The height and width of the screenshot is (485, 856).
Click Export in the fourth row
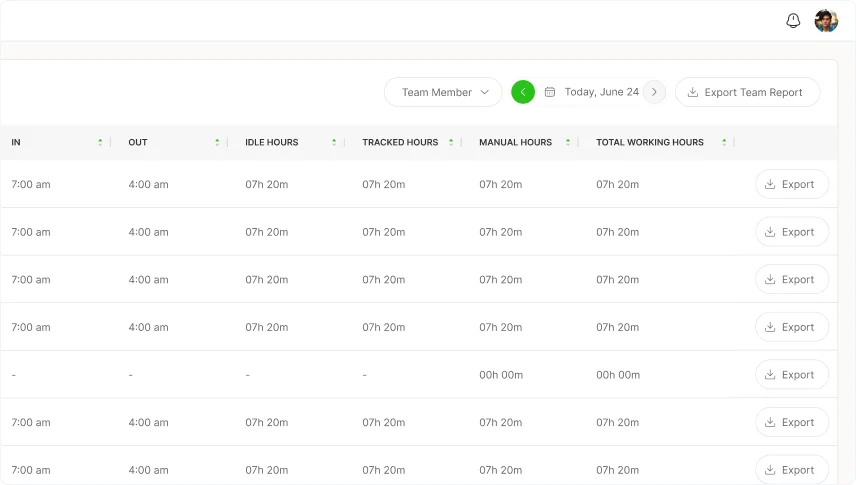pyautogui.click(x=791, y=327)
